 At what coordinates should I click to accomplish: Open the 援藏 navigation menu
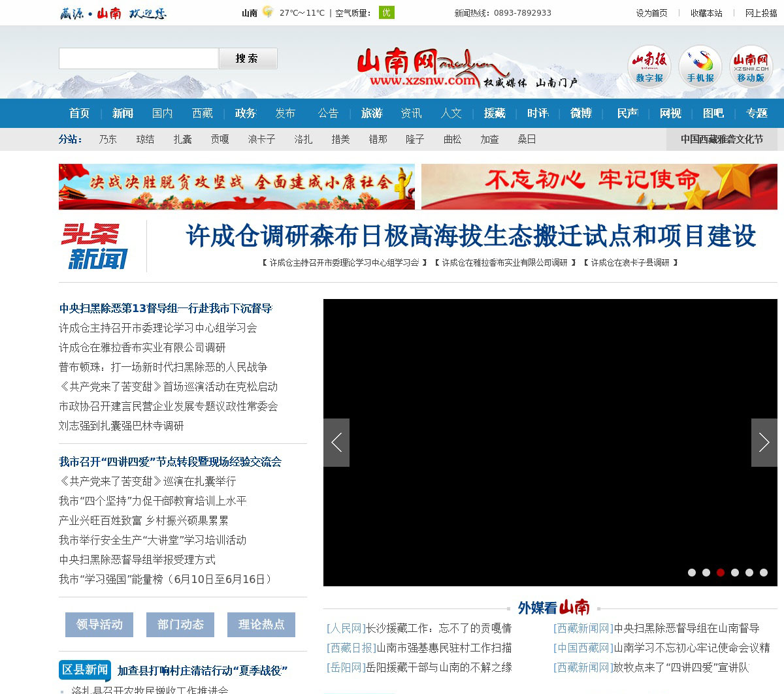pos(495,114)
